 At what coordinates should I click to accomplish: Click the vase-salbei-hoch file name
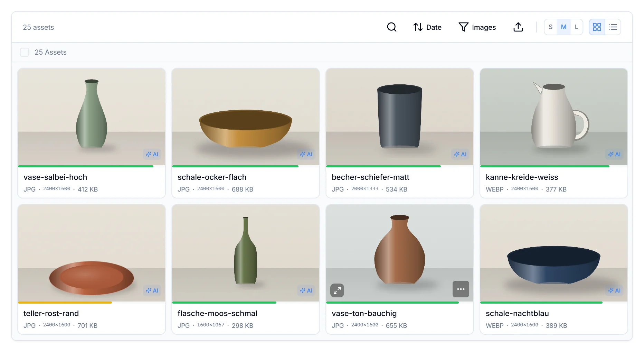(x=55, y=177)
